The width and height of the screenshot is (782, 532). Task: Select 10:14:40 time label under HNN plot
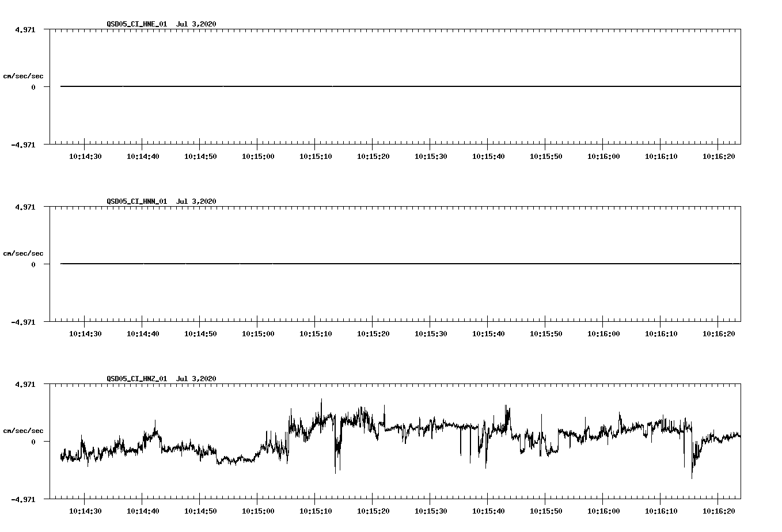coord(143,334)
